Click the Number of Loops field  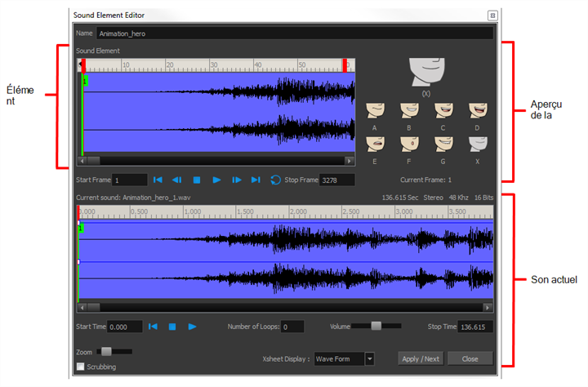tap(292, 327)
